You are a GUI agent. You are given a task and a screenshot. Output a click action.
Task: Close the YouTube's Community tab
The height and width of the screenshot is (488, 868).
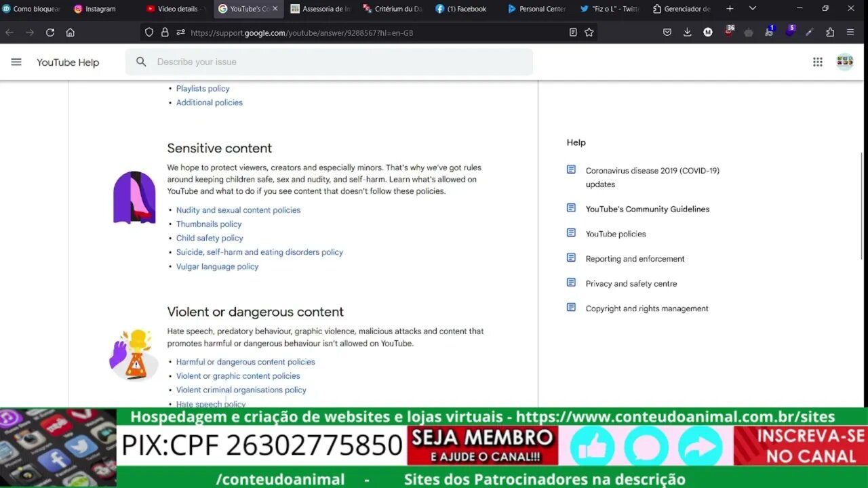pyautogui.click(x=275, y=9)
